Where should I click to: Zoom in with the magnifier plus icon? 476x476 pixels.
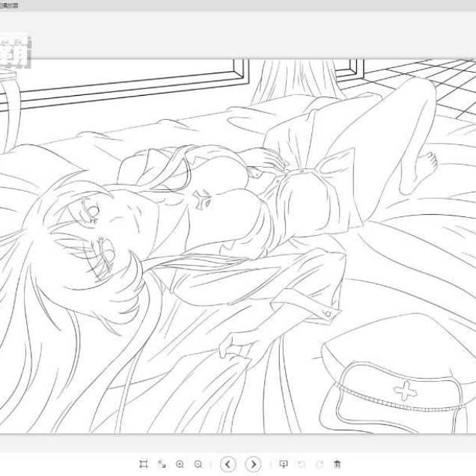click(x=180, y=464)
